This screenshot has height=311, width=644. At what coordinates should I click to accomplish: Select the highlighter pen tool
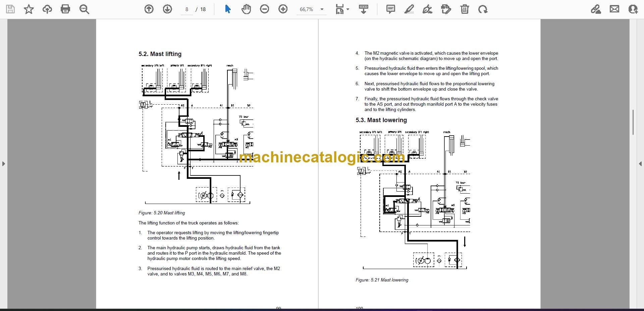(x=409, y=9)
